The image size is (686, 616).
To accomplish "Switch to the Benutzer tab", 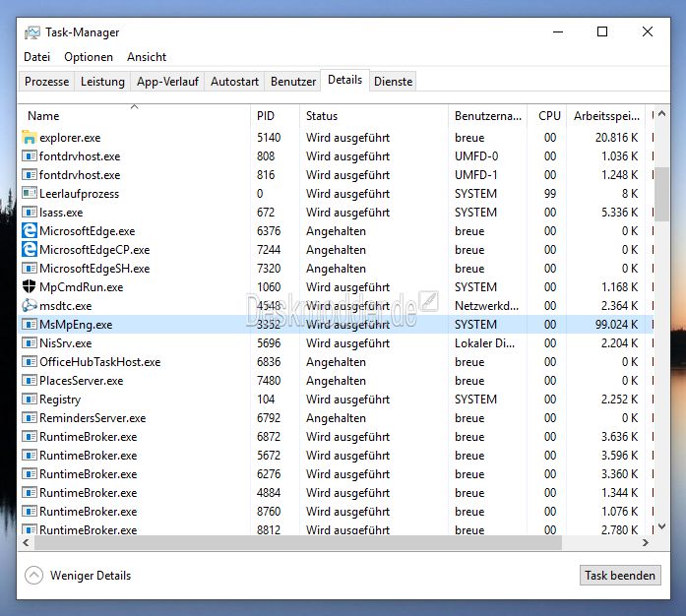I will 293,82.
